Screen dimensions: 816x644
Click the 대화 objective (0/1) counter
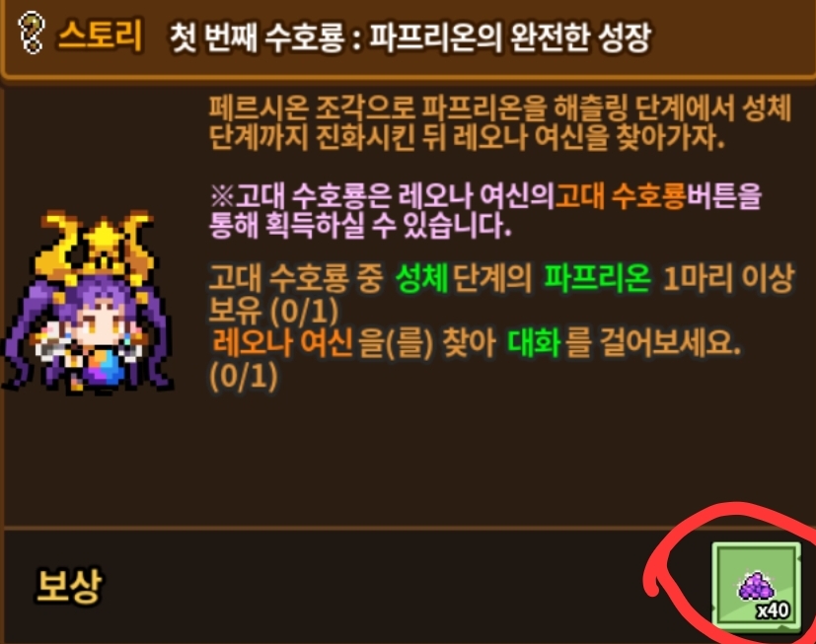click(x=244, y=376)
